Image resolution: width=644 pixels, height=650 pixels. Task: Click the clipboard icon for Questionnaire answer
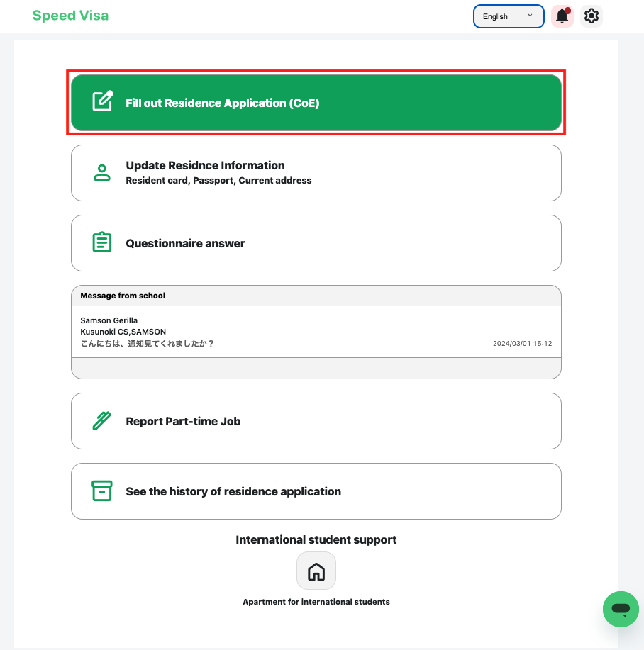(x=102, y=242)
